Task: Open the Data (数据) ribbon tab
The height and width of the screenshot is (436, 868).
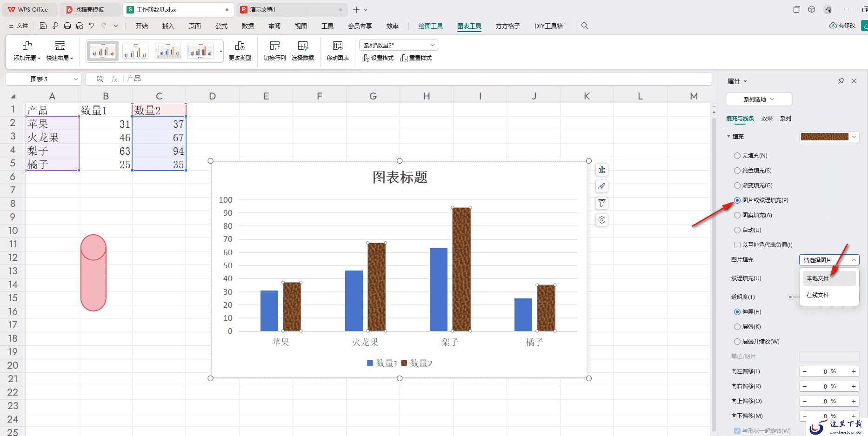Action: [x=248, y=26]
